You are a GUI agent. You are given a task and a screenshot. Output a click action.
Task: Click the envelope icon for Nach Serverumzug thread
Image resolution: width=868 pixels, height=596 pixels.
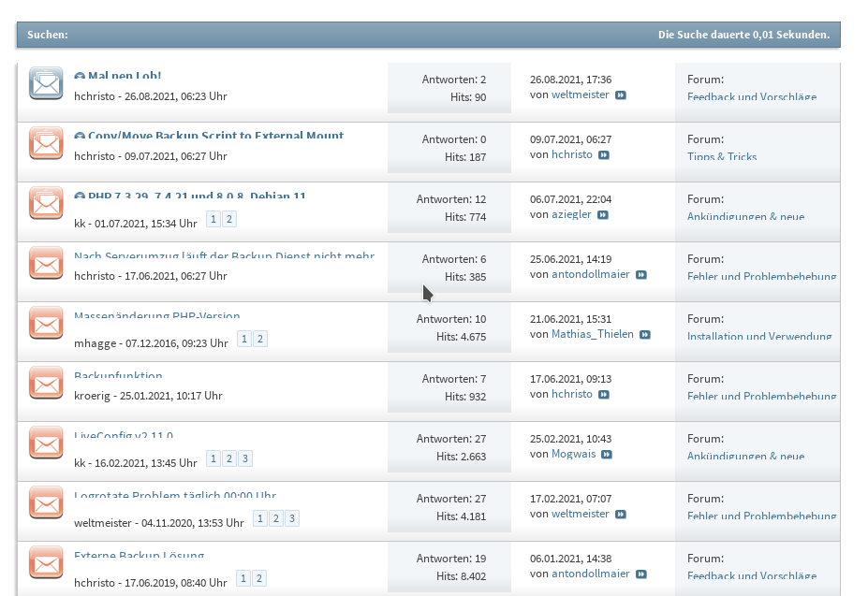coord(46,264)
